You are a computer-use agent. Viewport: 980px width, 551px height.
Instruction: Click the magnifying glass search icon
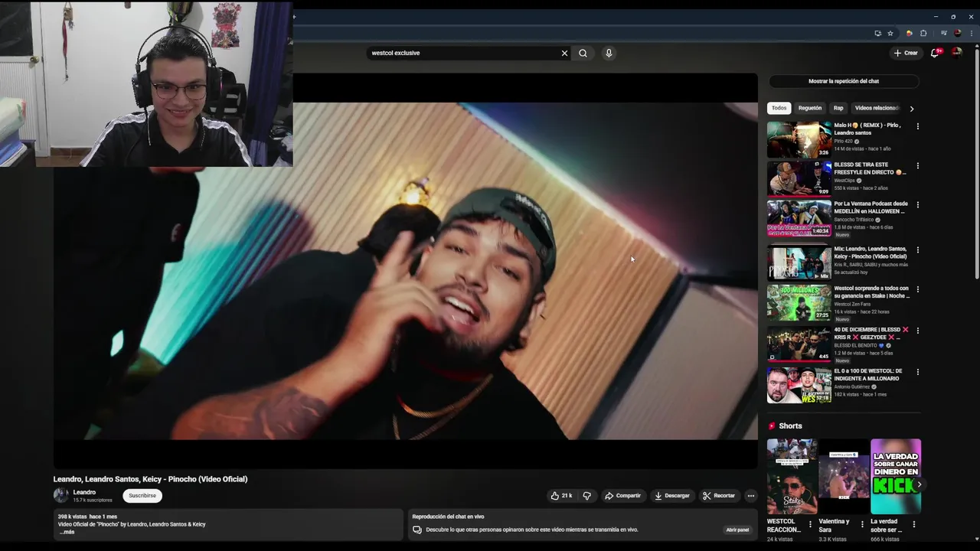(583, 53)
